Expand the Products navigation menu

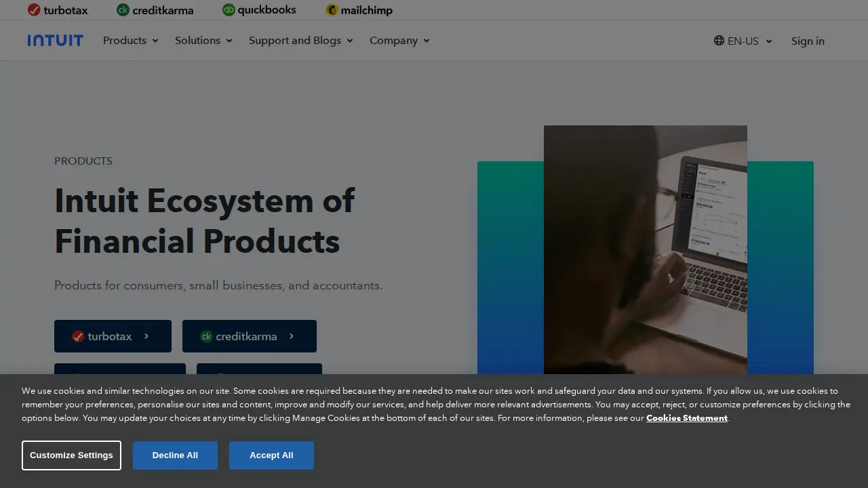pos(131,41)
